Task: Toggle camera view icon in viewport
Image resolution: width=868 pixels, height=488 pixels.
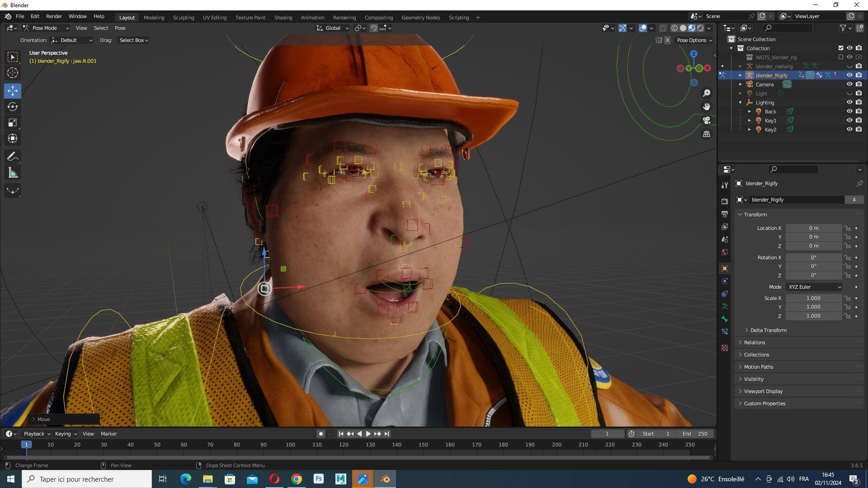Action: (x=707, y=120)
